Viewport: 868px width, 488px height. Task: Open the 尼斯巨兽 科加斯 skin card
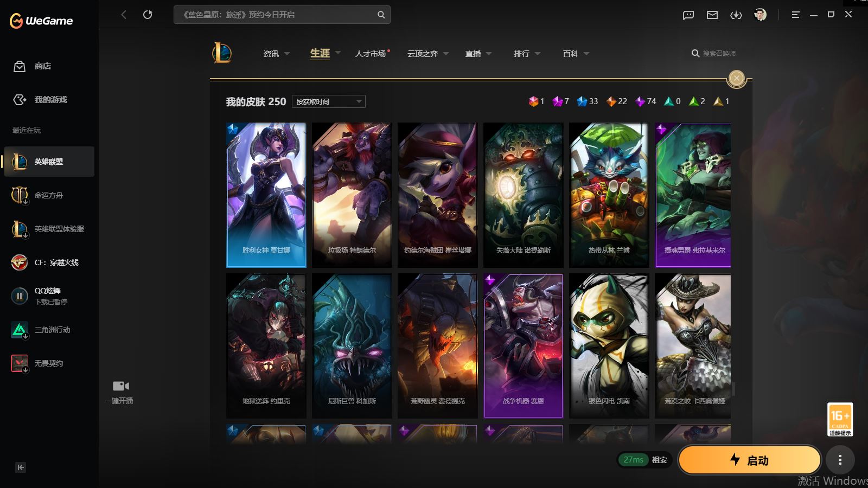pyautogui.click(x=352, y=346)
